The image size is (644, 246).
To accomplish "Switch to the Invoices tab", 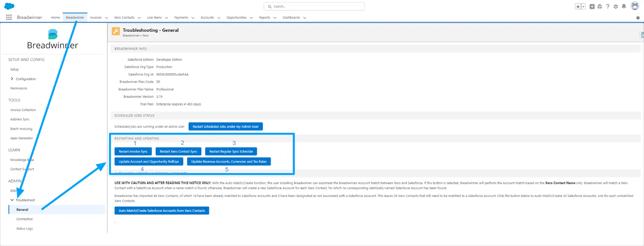I will pos(96,18).
